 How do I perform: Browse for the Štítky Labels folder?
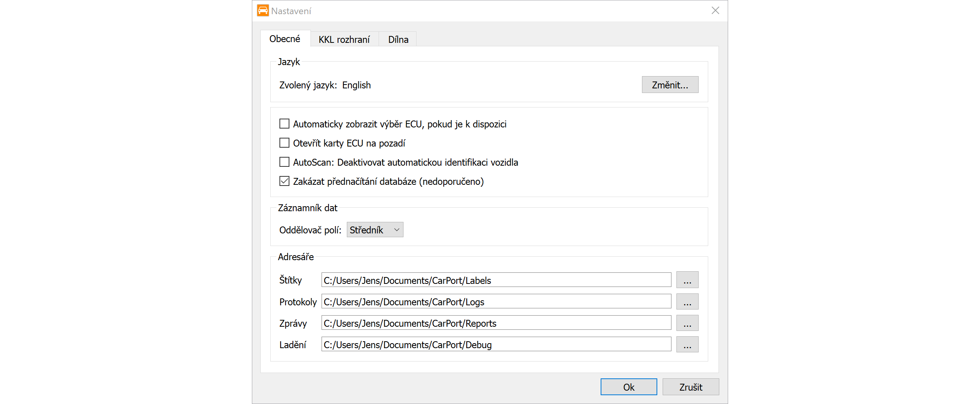tap(687, 280)
